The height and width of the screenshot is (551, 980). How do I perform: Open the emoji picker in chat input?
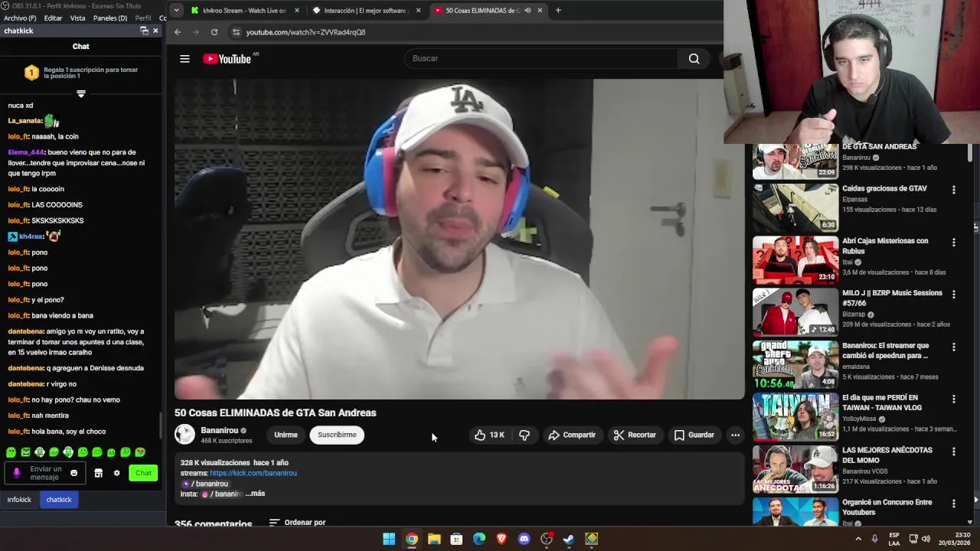73,473
